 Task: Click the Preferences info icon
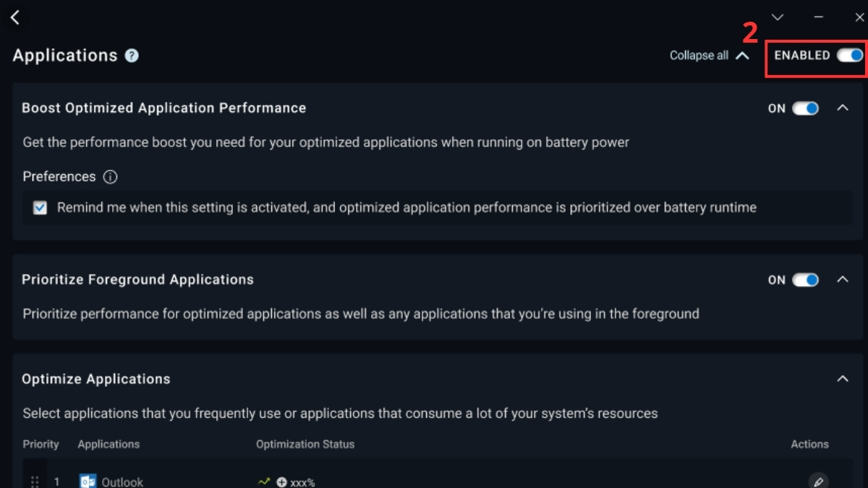110,177
